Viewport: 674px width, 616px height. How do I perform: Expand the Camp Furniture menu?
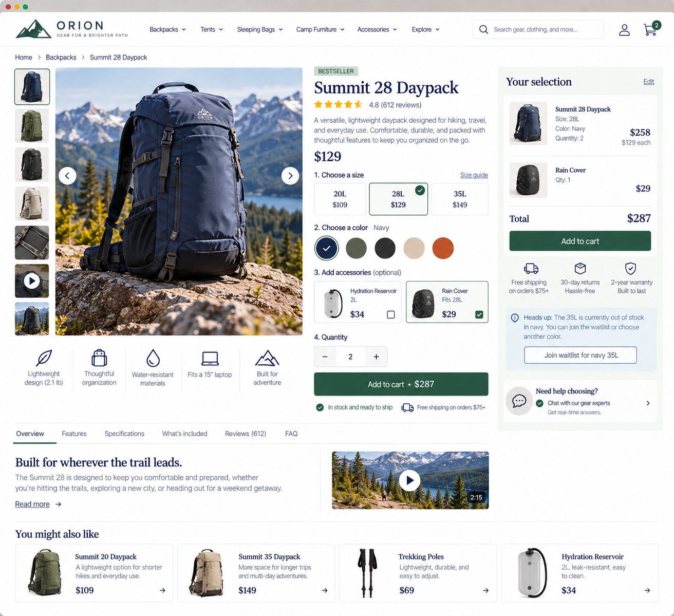point(320,29)
